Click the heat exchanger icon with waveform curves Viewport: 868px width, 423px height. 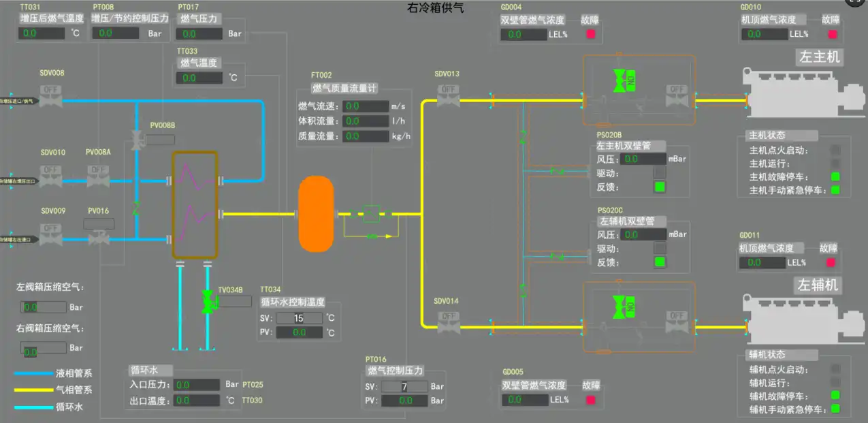point(195,204)
